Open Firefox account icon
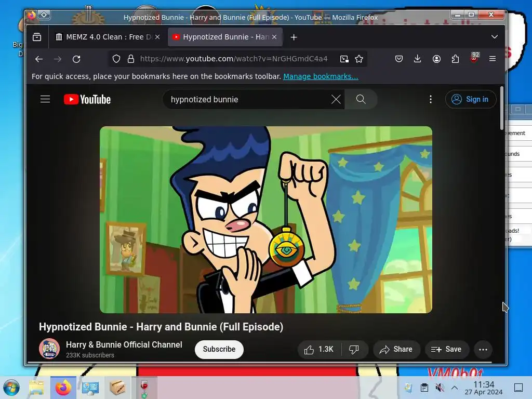Image resolution: width=532 pixels, height=399 pixels. tap(436, 59)
